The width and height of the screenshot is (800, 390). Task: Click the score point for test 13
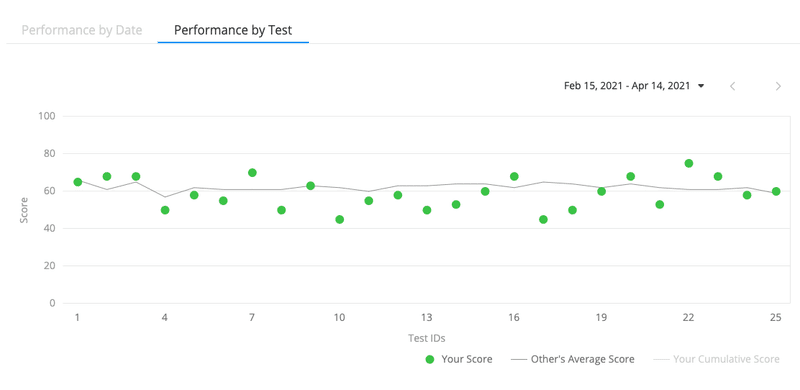click(x=427, y=210)
